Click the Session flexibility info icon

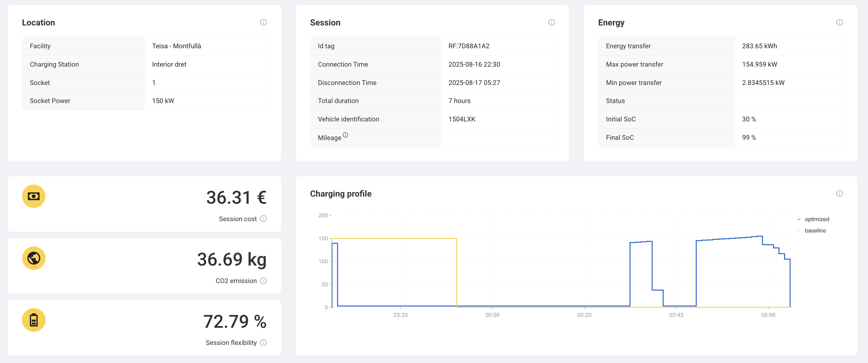(x=263, y=343)
